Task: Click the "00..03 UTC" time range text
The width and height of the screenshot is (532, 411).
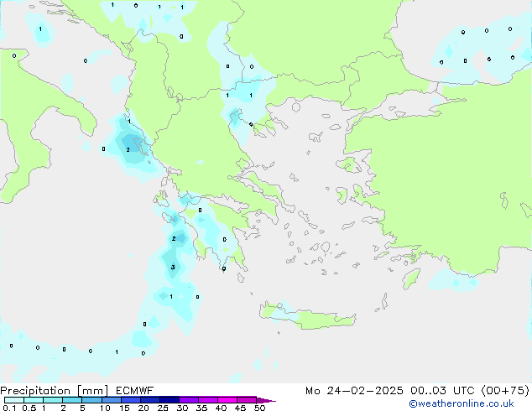Action: tap(442, 391)
